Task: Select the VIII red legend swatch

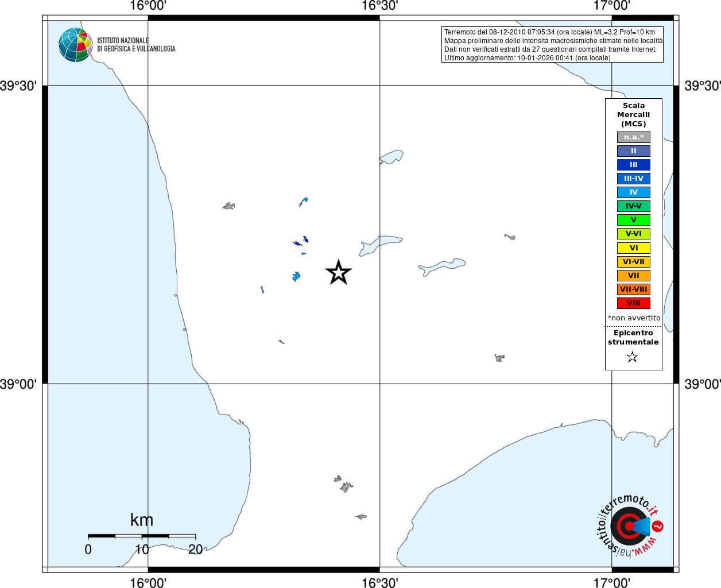Action: [x=634, y=303]
